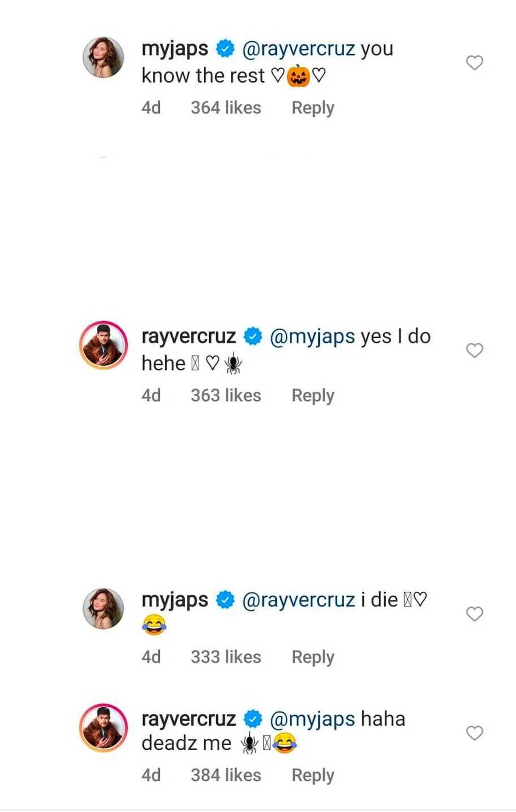Viewport: 516px width, 812px height.
Task: Tap heart on the 'i die' comment
Action: (475, 614)
